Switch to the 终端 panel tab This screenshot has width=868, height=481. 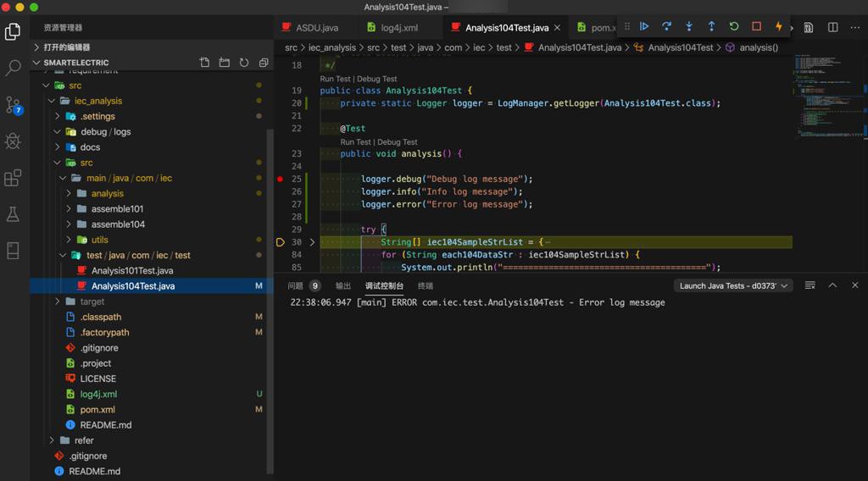pyautogui.click(x=425, y=286)
